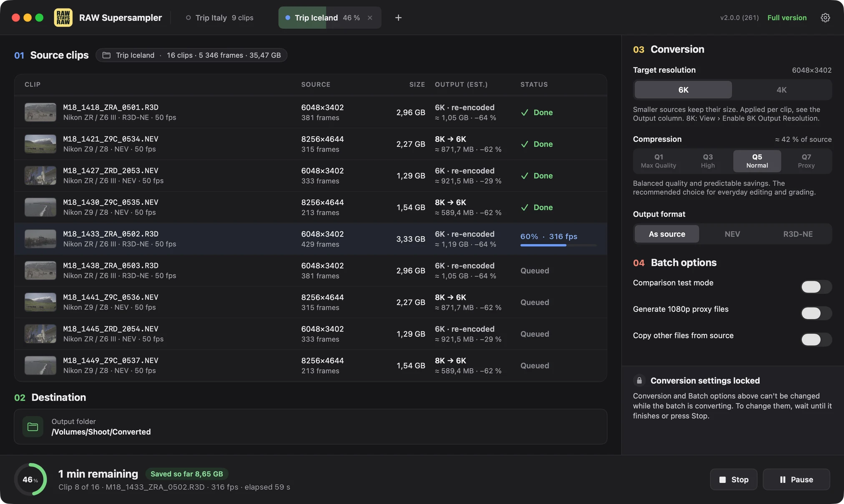Click the Full version label
Screen dimensions: 844x504
coord(787,18)
